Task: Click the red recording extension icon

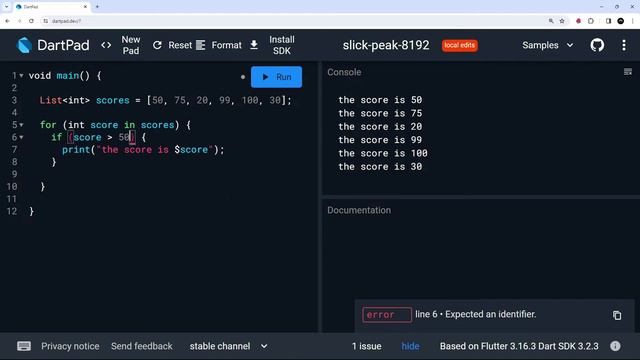Action: tap(578, 21)
